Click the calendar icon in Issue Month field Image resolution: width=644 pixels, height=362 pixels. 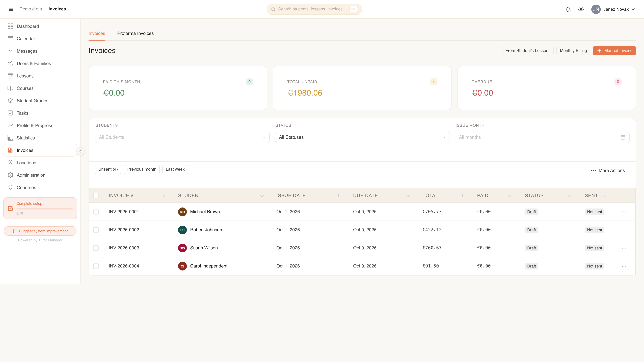pos(623,137)
